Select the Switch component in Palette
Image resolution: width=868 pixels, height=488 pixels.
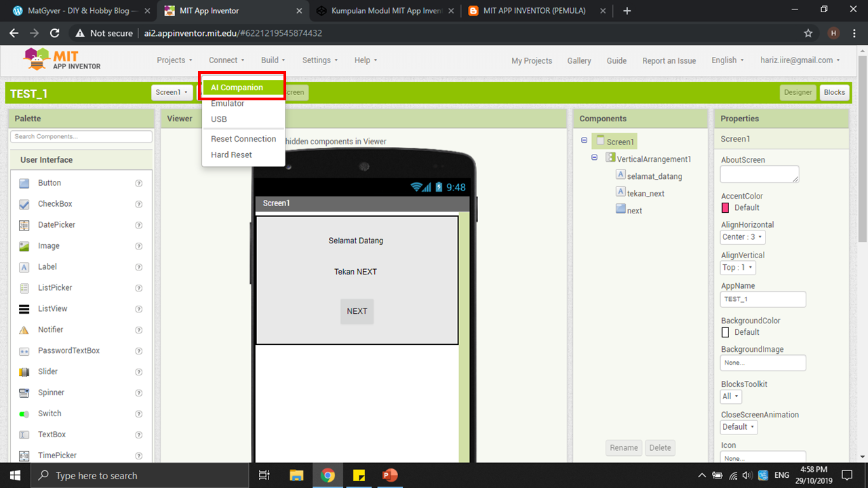pyautogui.click(x=50, y=413)
